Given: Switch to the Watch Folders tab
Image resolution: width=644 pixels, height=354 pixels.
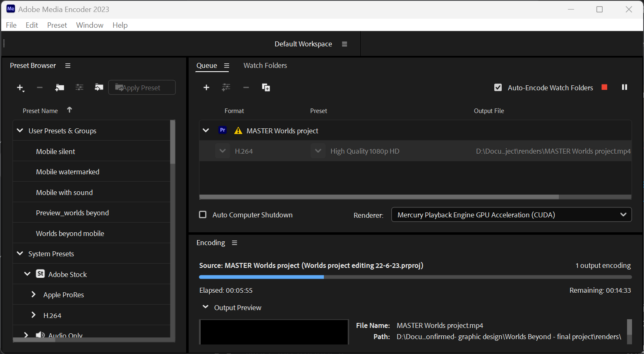Looking at the screenshot, I should coord(265,65).
